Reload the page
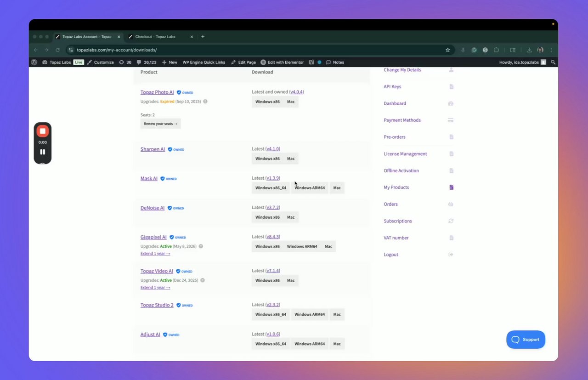Viewport: 588px width, 380px height. click(57, 50)
